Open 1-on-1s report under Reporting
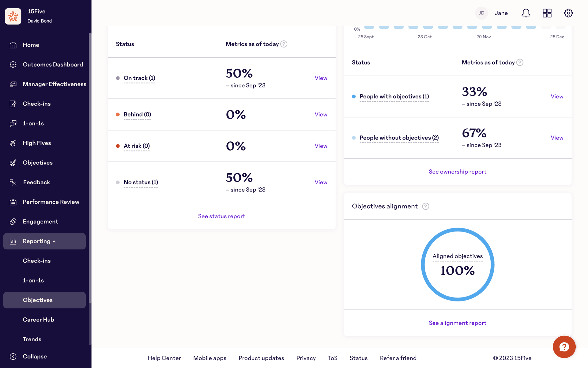 click(33, 280)
